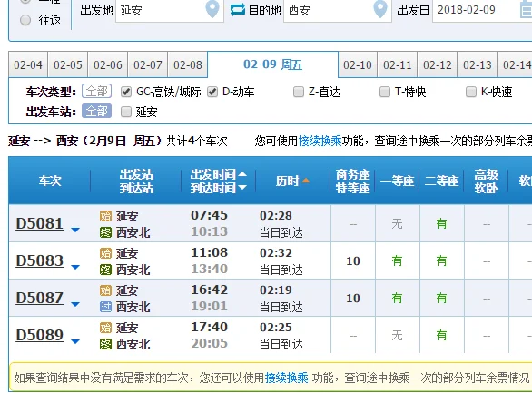532x393 pixels.
Task: Click the location pin in the departure field
Action: click(x=212, y=9)
